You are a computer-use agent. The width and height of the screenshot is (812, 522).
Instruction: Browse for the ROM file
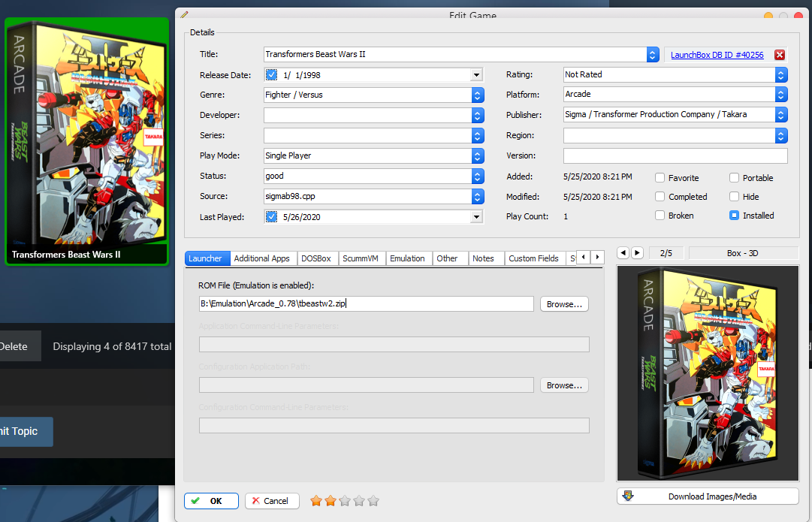click(564, 304)
